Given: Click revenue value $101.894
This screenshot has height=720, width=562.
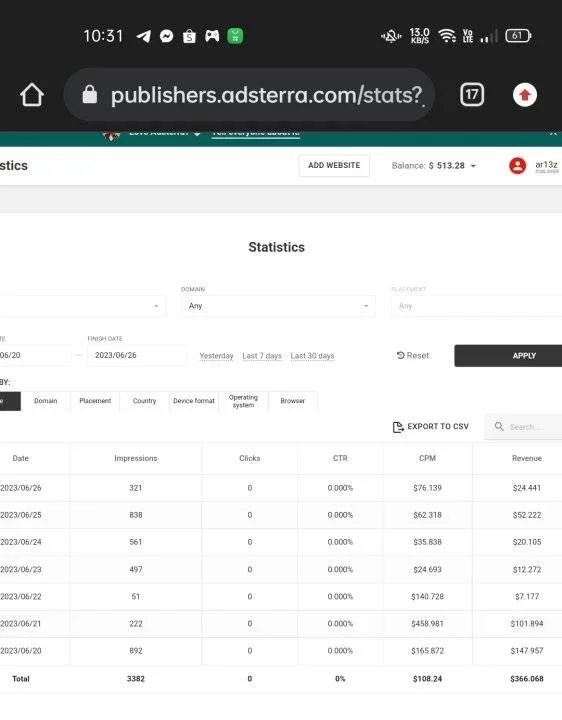Looking at the screenshot, I should coord(527,624).
